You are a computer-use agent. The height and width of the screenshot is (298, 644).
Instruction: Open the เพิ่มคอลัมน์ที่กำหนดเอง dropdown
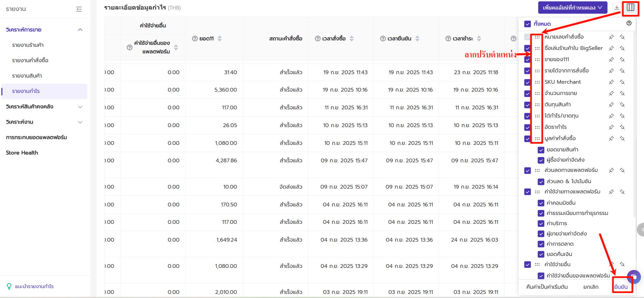click(x=572, y=8)
